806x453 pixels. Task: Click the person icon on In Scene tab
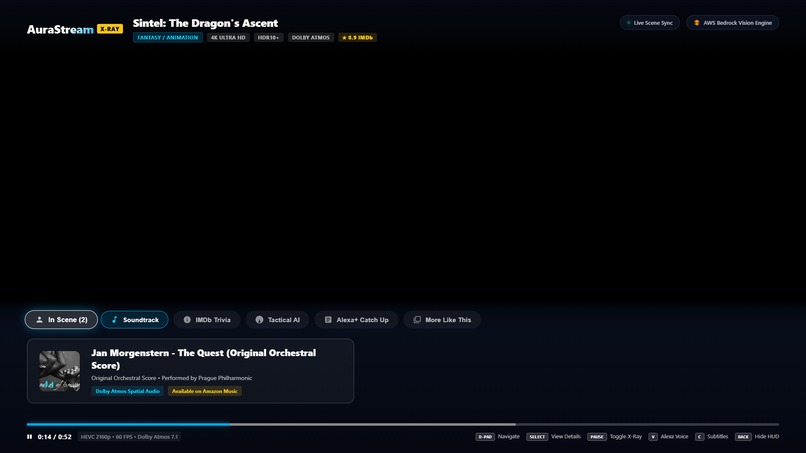(x=40, y=320)
